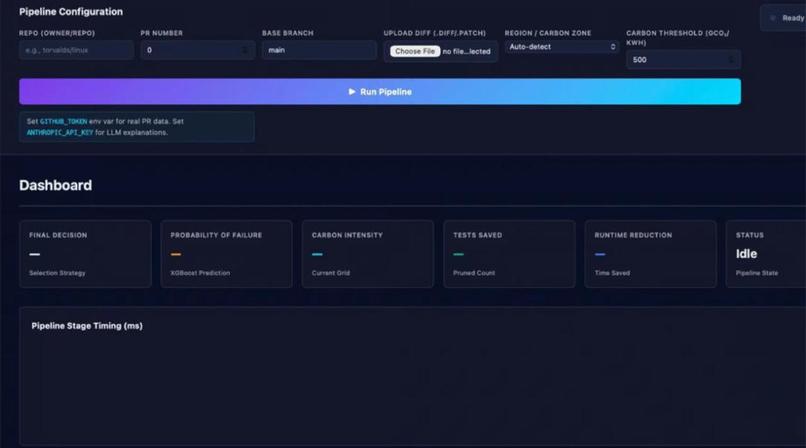
Task: Click the Time Saved label
Action: click(x=612, y=273)
